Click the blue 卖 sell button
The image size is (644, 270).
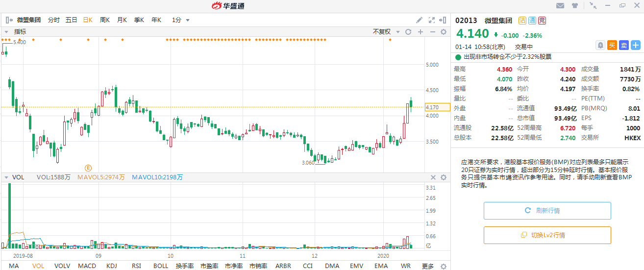pyautogui.click(x=624, y=45)
